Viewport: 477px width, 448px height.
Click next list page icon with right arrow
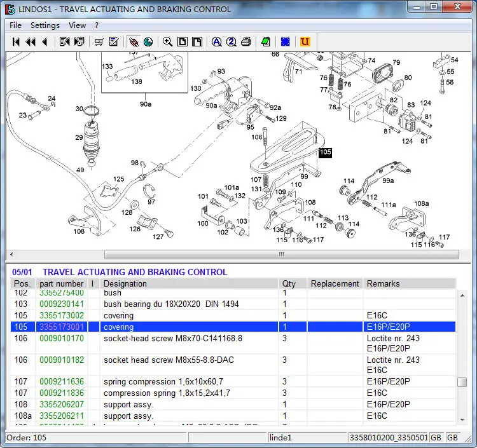click(79, 42)
